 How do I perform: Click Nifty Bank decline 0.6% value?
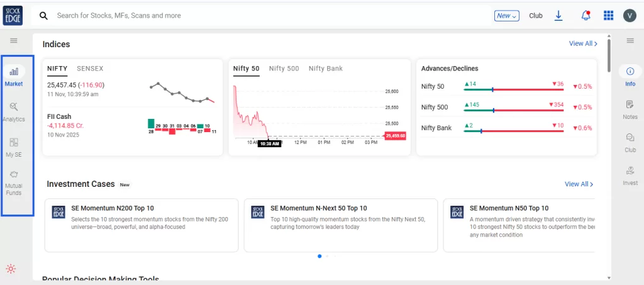point(583,128)
